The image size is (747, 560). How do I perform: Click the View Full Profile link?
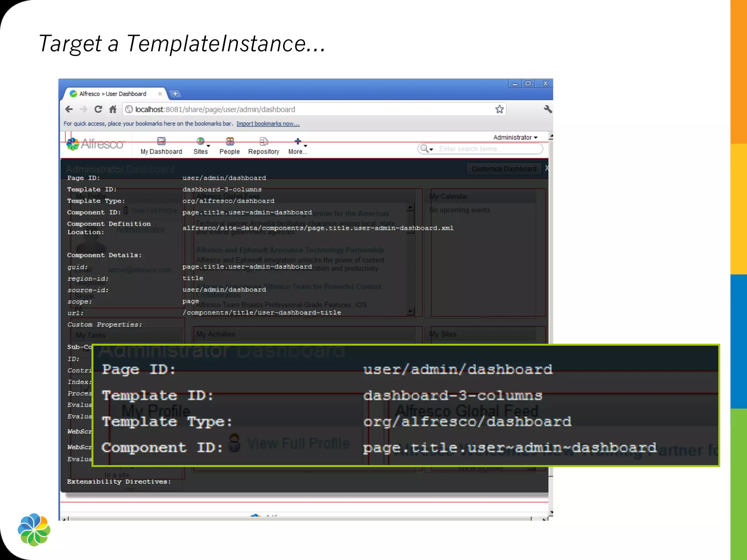click(x=154, y=211)
